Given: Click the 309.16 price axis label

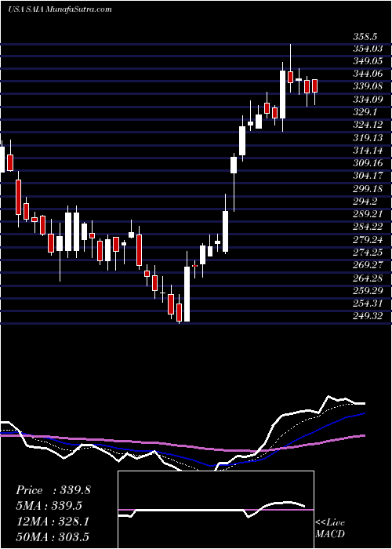Looking at the screenshot, I should 367,163.
